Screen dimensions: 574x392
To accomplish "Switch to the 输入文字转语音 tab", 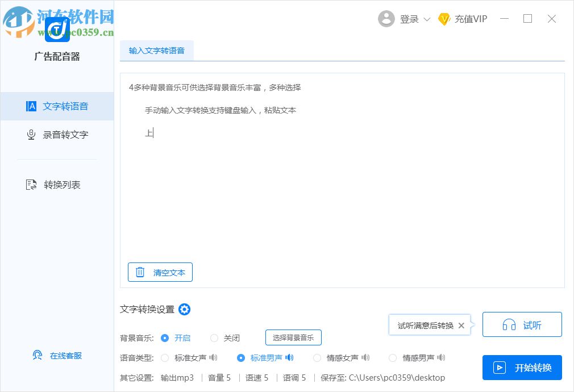I will 157,50.
